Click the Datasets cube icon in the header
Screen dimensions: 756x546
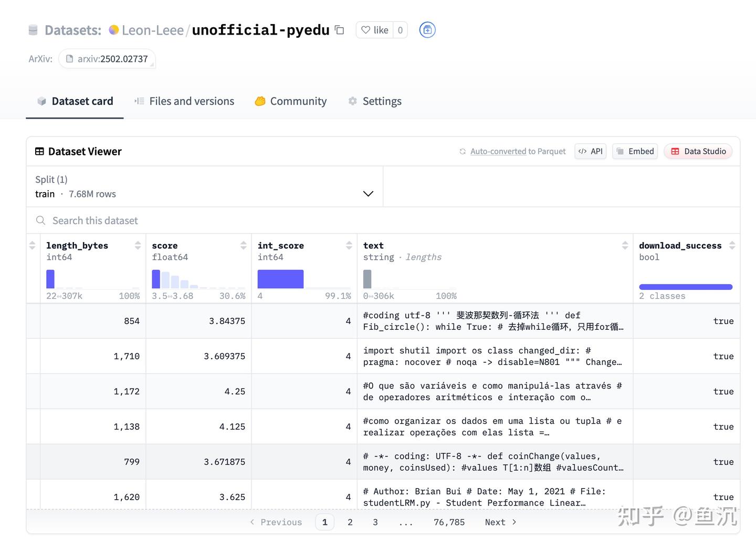(33, 30)
